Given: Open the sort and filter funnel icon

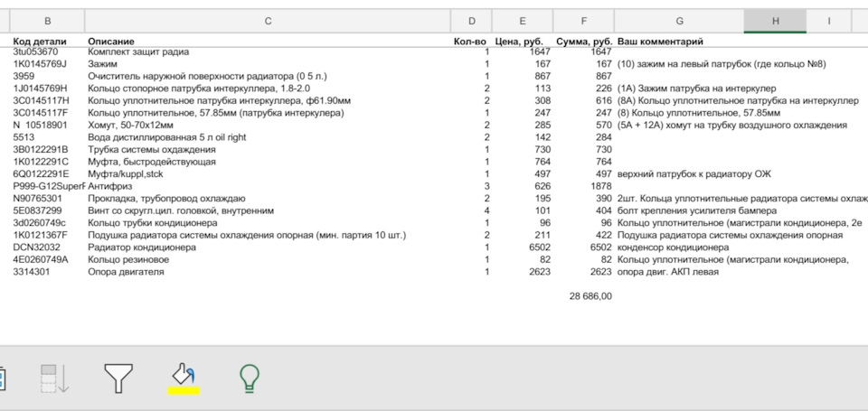Looking at the screenshot, I should 118,378.
